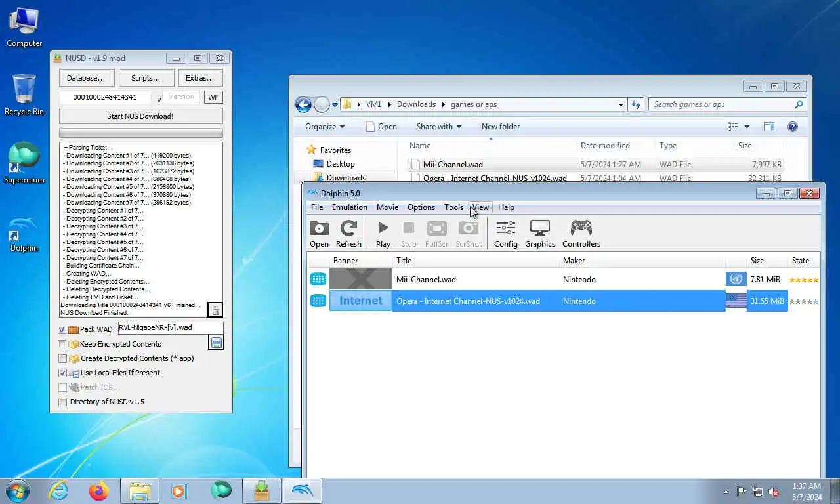Click the Explorer address refresh icon

point(635,104)
